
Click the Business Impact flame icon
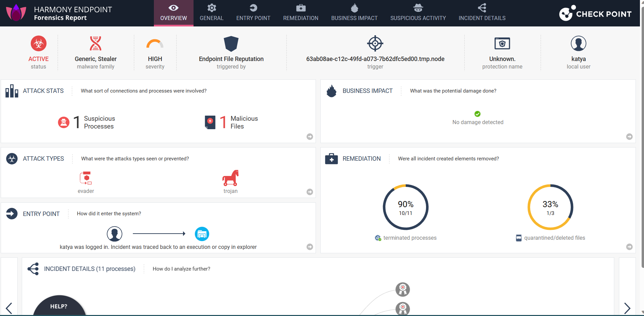coord(331,91)
